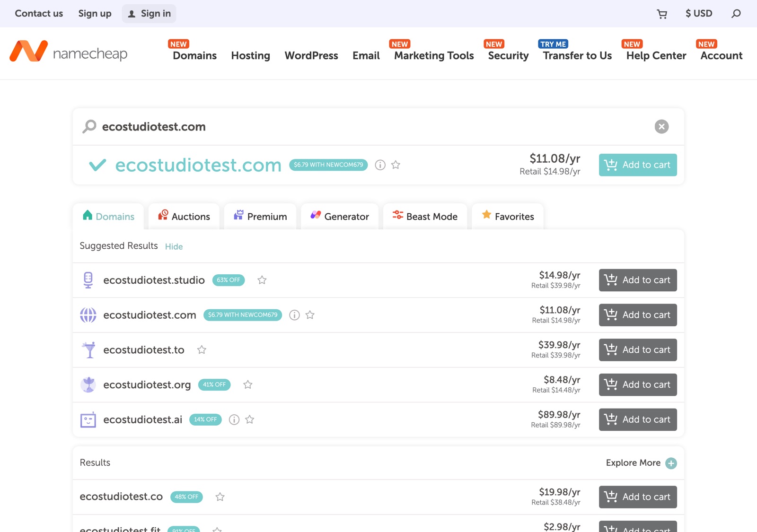Screen dimensions: 757x532
Task: Open the Generator tab
Action: click(x=340, y=217)
